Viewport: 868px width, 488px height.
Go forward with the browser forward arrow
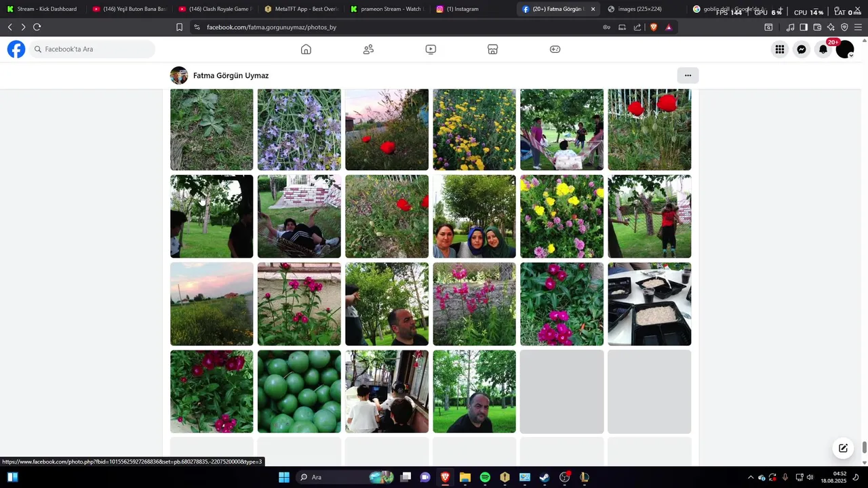click(23, 27)
